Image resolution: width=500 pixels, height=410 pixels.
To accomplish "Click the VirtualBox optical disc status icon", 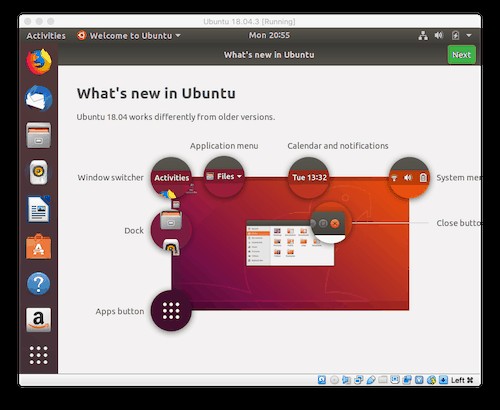I will [x=334, y=380].
